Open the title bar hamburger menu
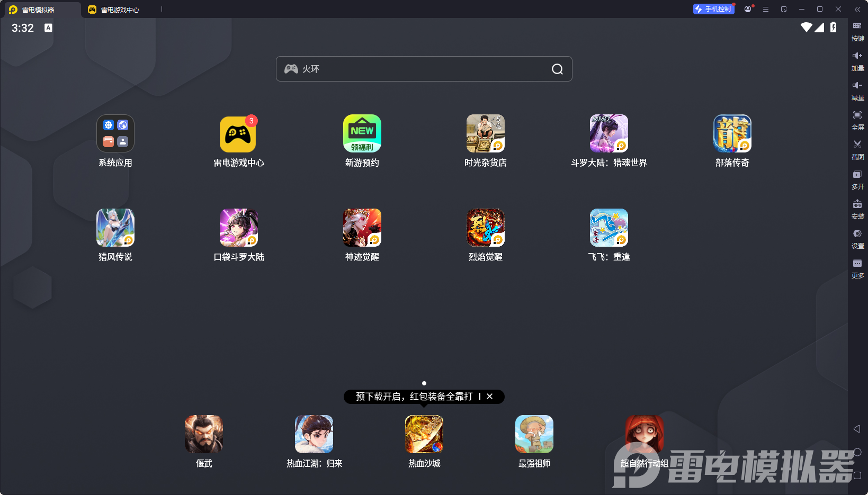Image resolution: width=868 pixels, height=495 pixels. click(x=766, y=9)
